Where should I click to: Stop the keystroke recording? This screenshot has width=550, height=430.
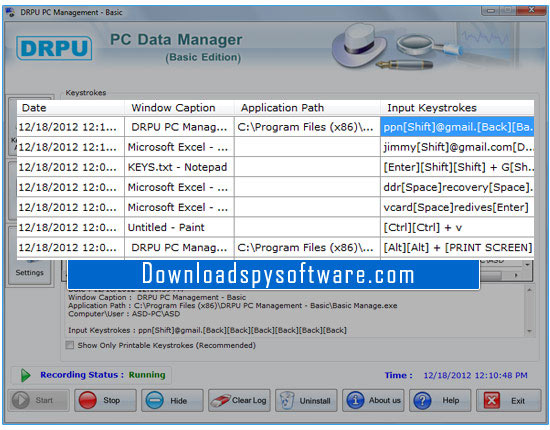(105, 400)
